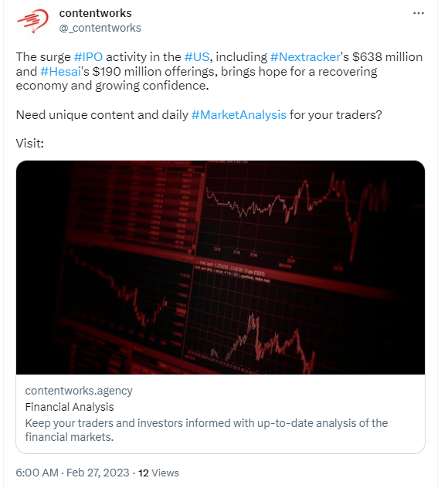Open the contentworks profile avatar
Viewport: 448px width, 488px height.
pos(32,21)
